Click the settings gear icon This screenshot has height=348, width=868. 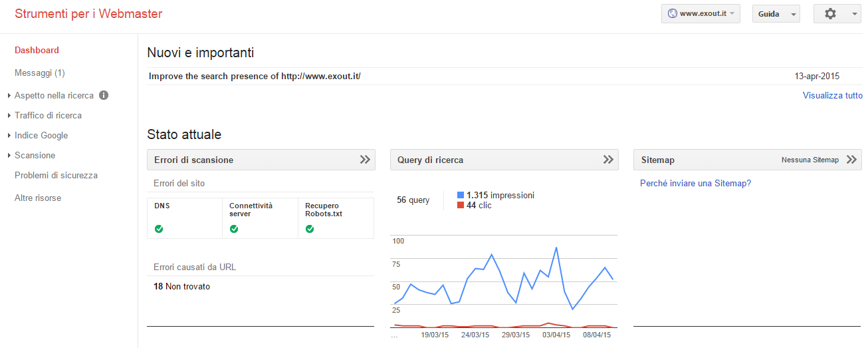830,14
